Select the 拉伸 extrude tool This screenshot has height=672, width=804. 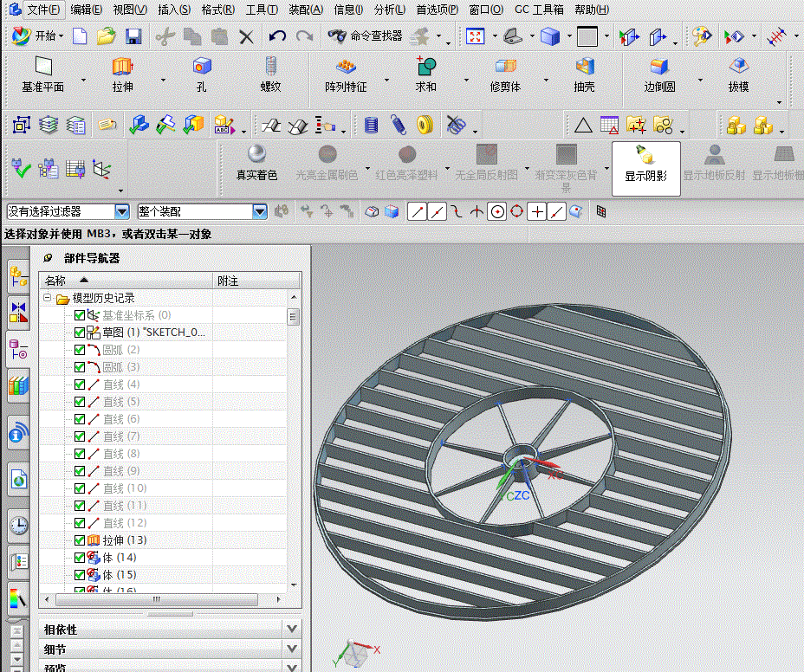pyautogui.click(x=122, y=75)
